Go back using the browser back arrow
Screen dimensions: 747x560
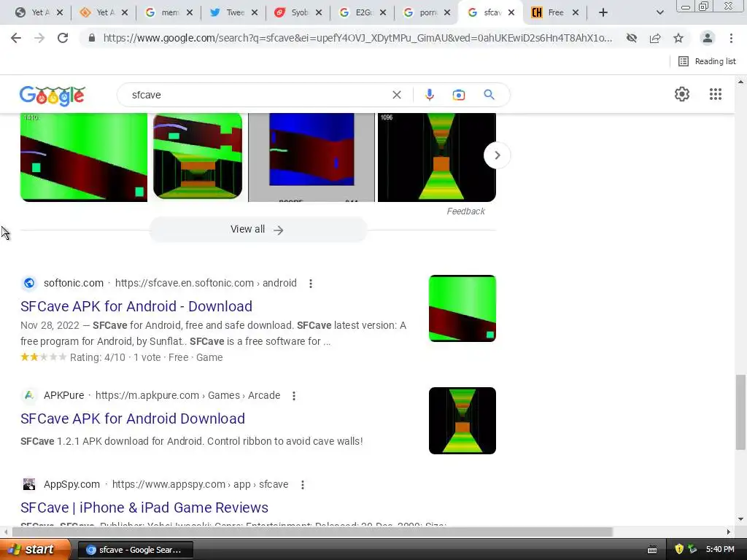(x=16, y=38)
